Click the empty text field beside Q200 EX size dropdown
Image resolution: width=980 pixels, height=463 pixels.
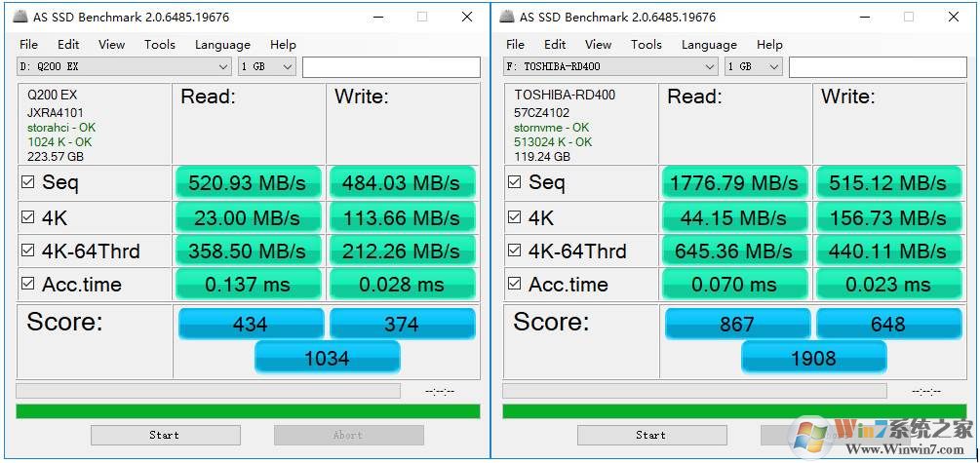(x=391, y=67)
